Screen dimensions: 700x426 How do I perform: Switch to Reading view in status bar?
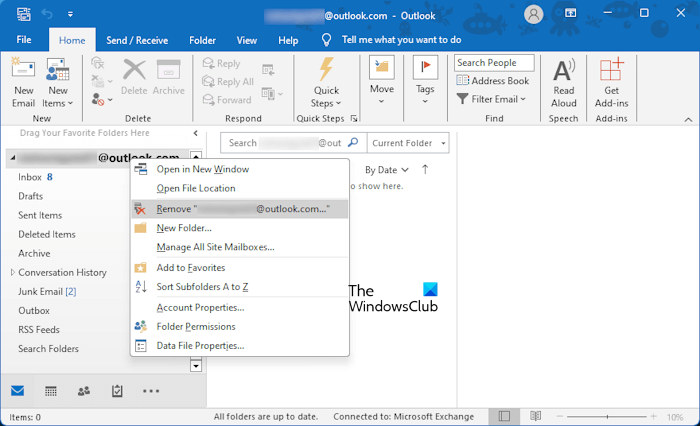click(535, 416)
